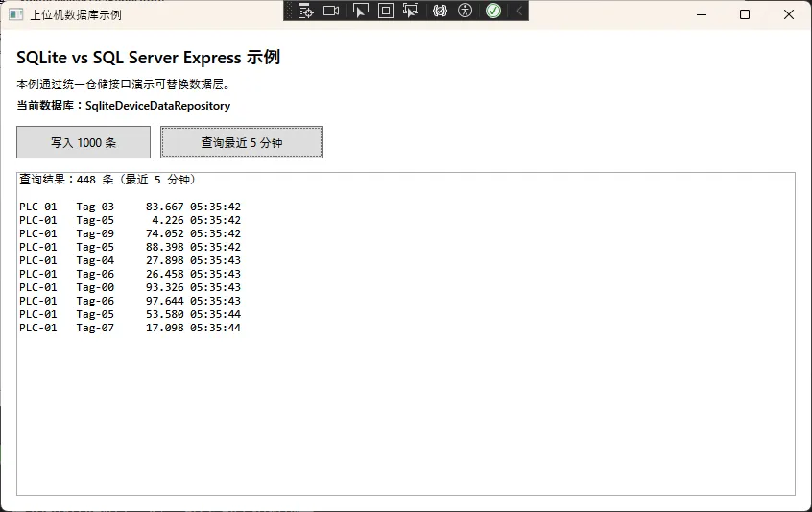
Task: Activate the Select Element pointer tool
Action: tap(361, 11)
